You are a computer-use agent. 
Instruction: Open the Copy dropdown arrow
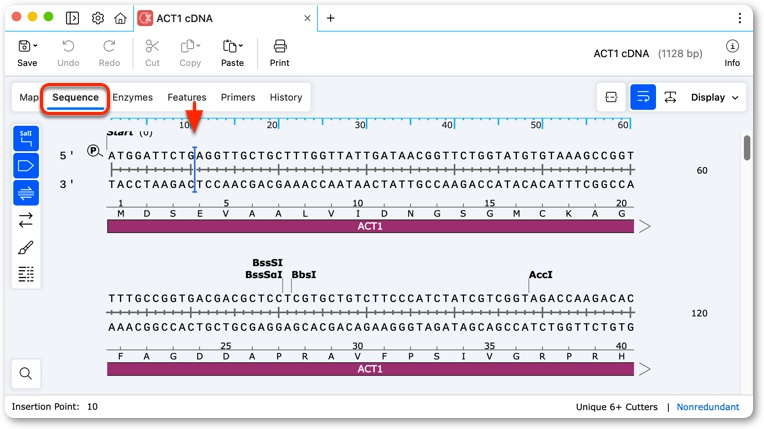point(198,45)
